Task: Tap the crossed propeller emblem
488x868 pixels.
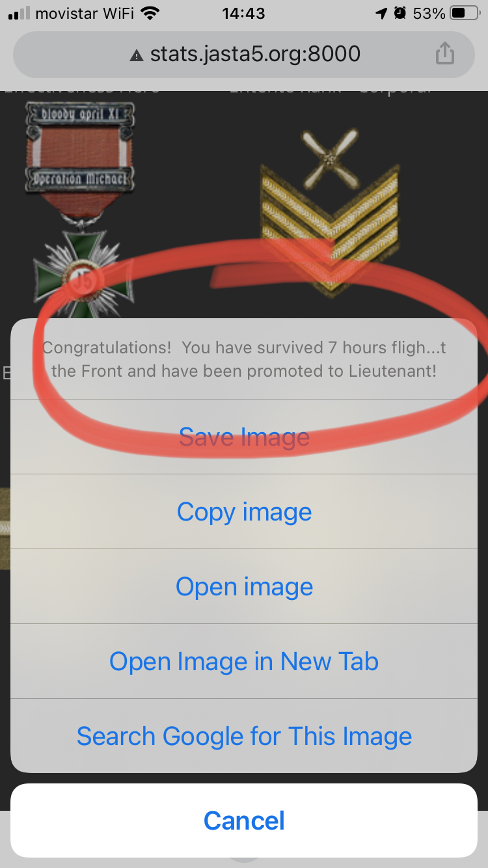Action: [x=331, y=157]
